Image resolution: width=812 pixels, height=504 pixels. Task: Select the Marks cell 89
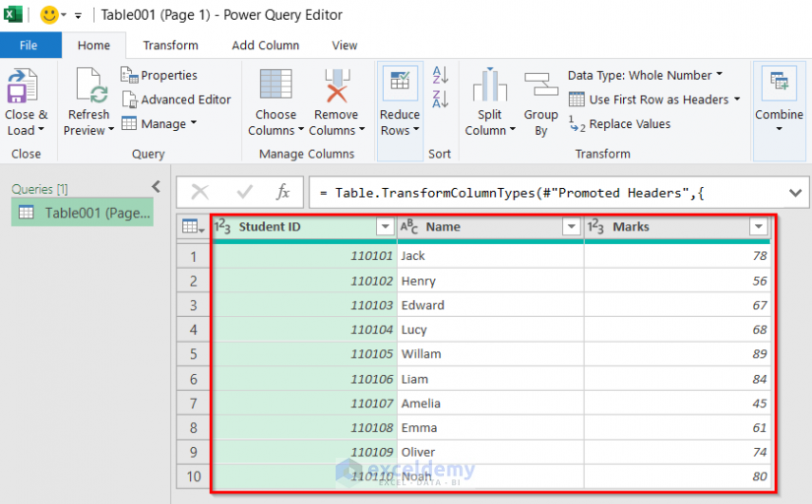click(x=677, y=354)
